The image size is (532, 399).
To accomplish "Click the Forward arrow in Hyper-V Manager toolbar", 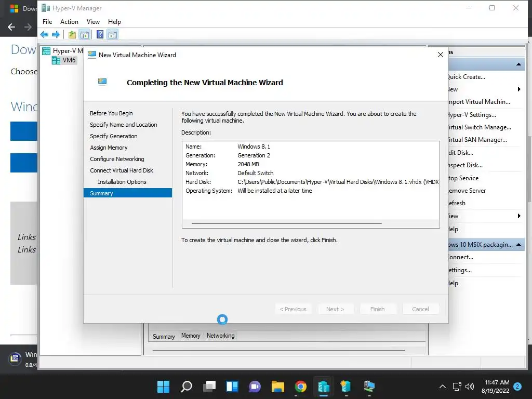I will click(x=56, y=34).
